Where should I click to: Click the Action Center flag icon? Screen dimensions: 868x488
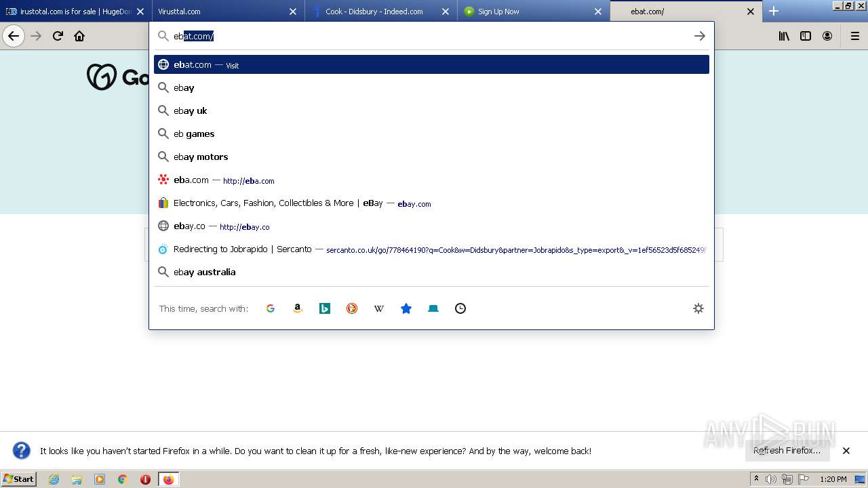pyautogui.click(x=802, y=479)
